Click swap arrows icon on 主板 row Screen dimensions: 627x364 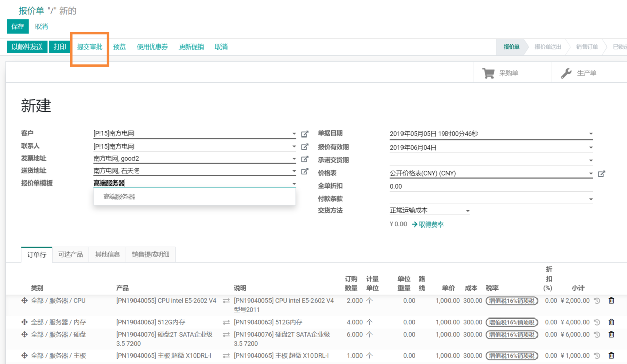226,356
